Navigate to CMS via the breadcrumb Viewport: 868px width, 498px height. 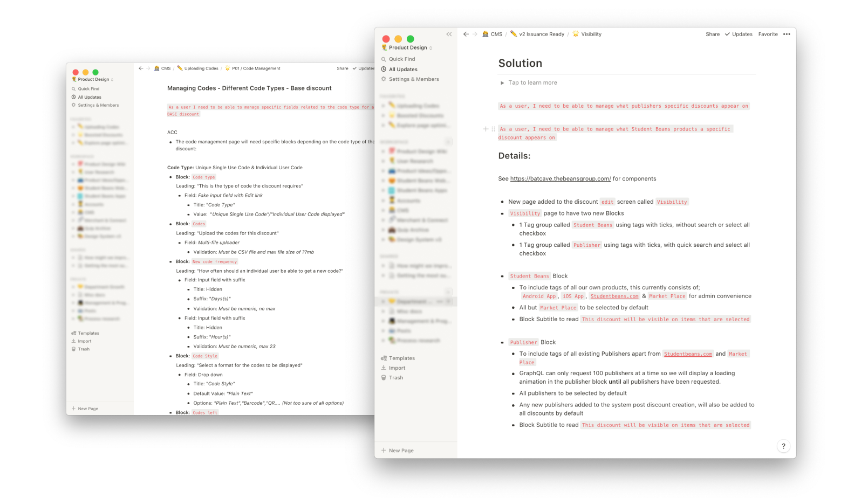[496, 34]
